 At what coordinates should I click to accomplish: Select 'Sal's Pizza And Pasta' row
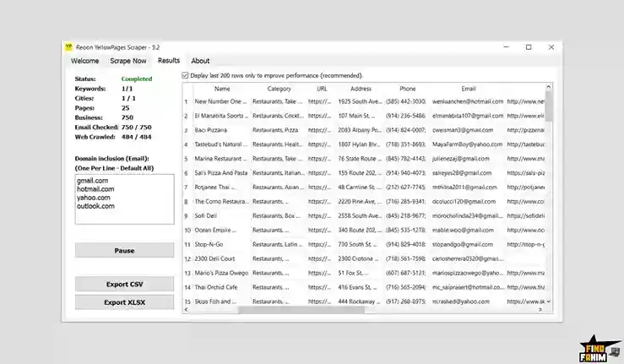coord(364,173)
